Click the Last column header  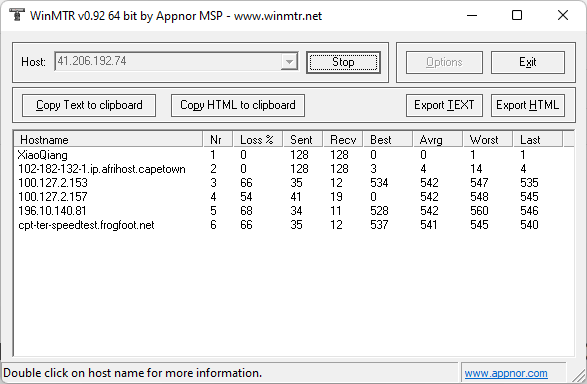point(538,140)
